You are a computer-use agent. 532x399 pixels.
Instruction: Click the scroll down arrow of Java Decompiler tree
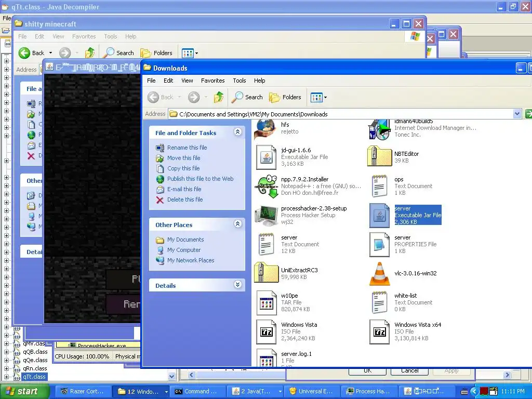(x=171, y=376)
